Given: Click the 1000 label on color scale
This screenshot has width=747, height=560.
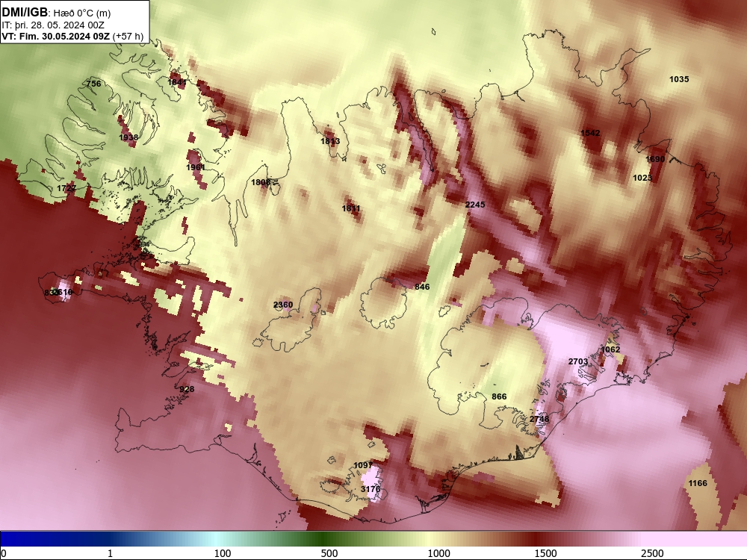Looking at the screenshot, I should (438, 553).
